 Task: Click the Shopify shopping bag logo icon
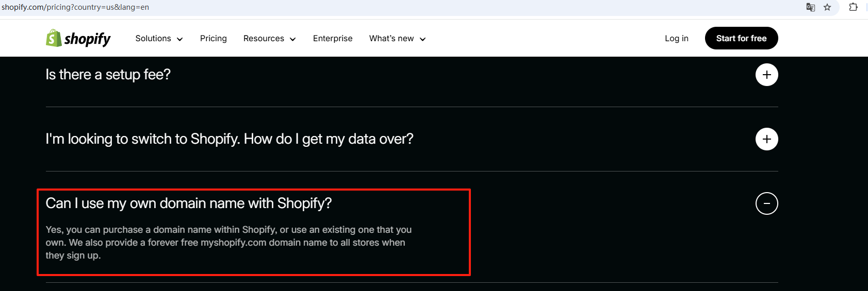[54, 38]
